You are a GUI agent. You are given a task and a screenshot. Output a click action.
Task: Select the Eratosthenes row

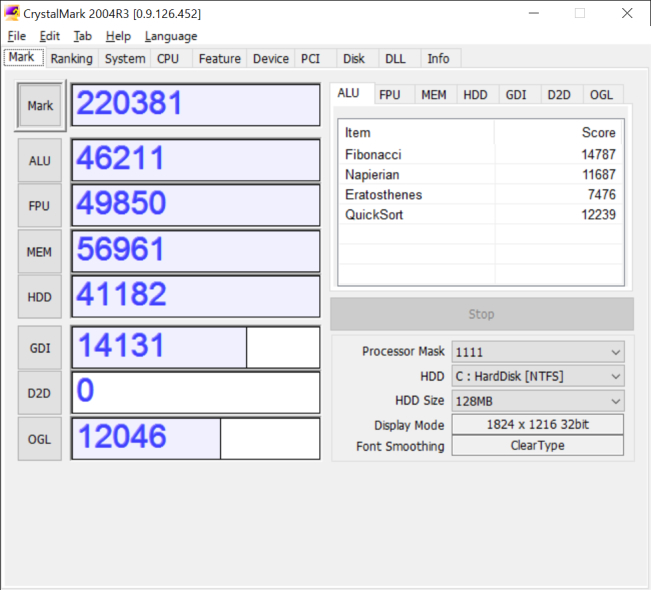pyautogui.click(x=481, y=194)
